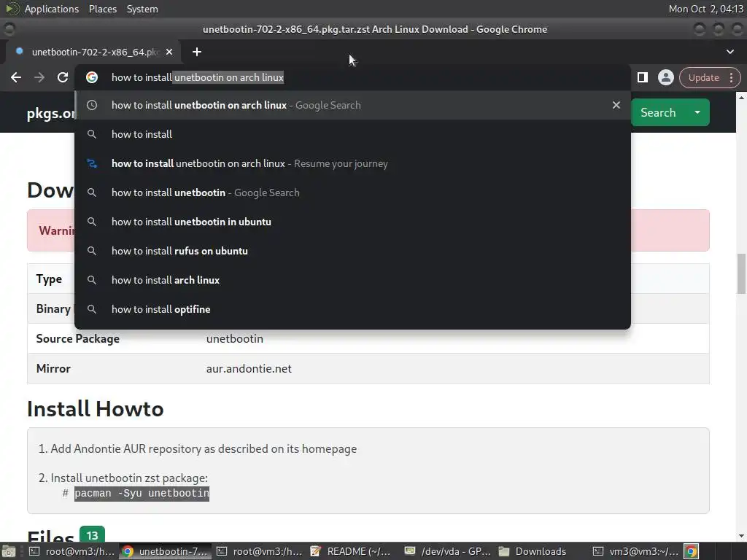The width and height of the screenshot is (747, 560).
Task: Click the Mirror label cell
Action: 53,368
